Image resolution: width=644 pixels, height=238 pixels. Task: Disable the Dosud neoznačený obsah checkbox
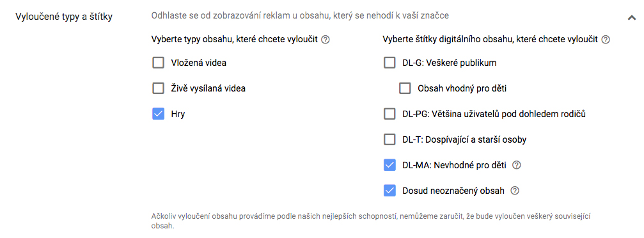tap(389, 191)
